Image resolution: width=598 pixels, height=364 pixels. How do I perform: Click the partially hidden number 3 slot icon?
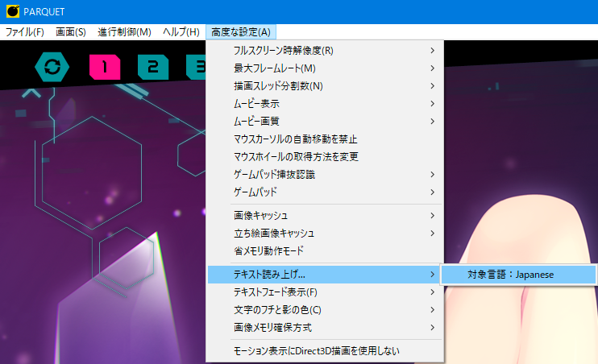(x=196, y=67)
